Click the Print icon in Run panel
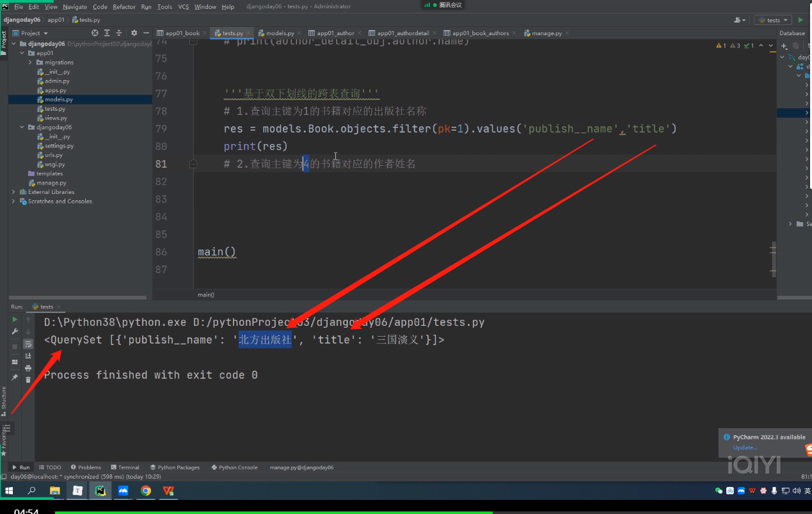The width and height of the screenshot is (812, 514). click(28, 368)
